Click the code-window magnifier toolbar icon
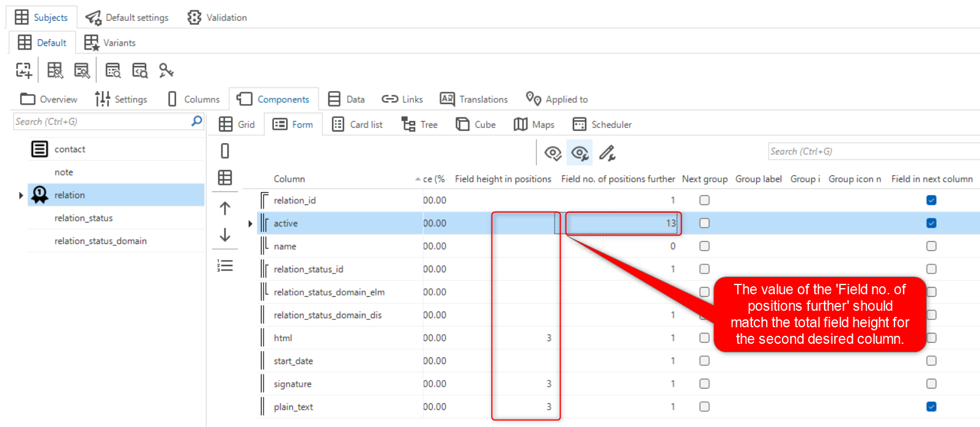Image resolution: width=980 pixels, height=427 pixels. [140, 70]
